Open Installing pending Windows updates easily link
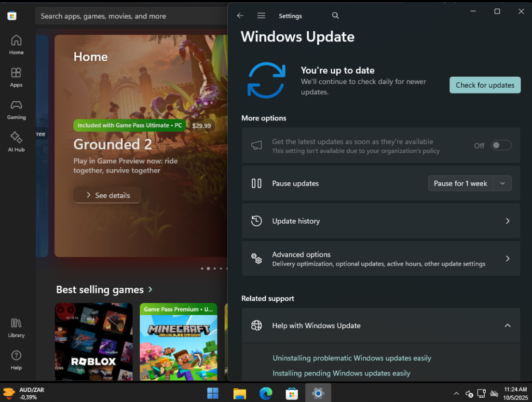532x402 pixels. (341, 373)
